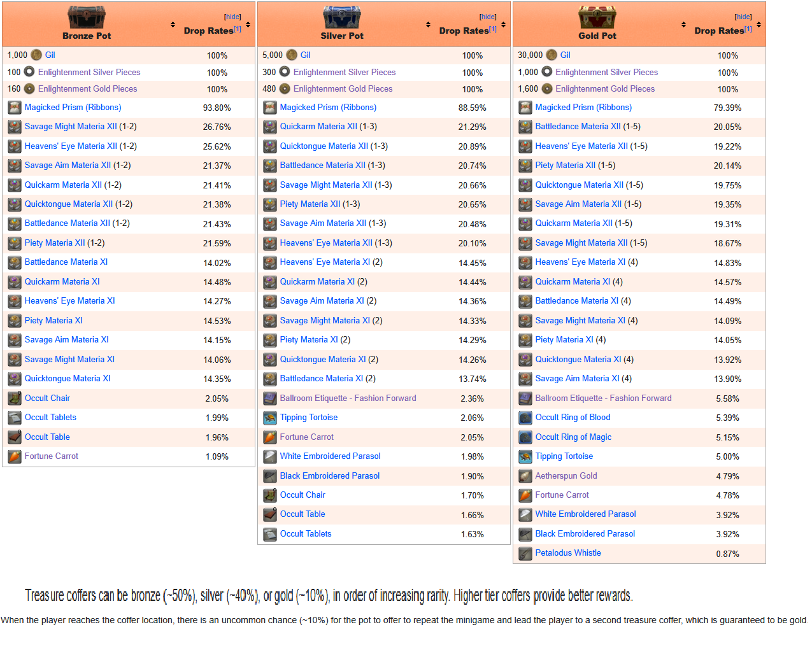
Task: Sort Silver Pot table by item name
Action: click(428, 25)
